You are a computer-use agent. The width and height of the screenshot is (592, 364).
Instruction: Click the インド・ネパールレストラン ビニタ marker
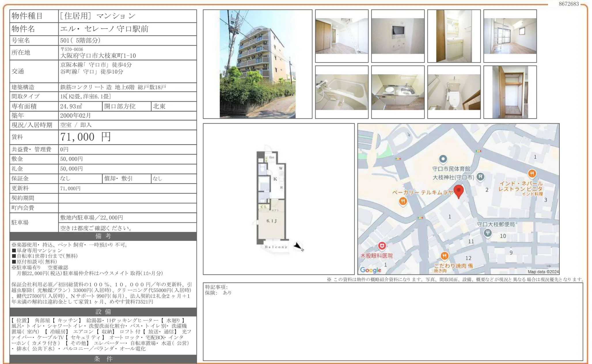pyautogui.click(x=532, y=174)
